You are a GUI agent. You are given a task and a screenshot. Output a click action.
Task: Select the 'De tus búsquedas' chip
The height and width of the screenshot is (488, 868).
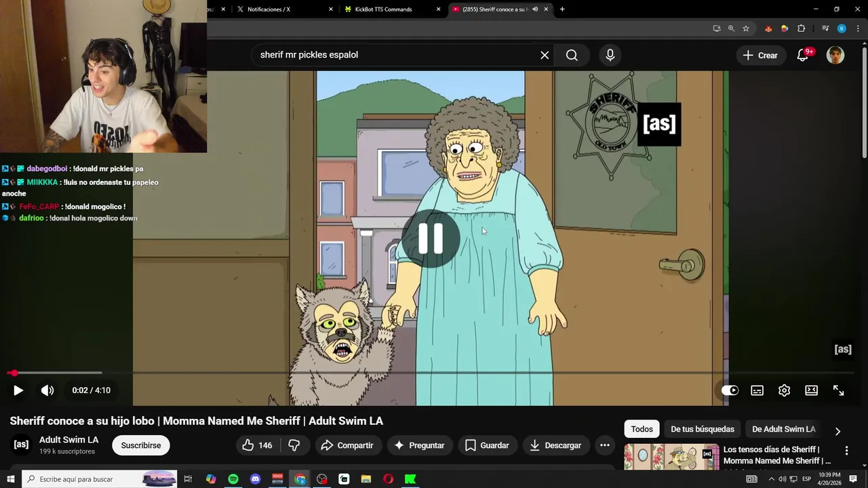coord(703,429)
